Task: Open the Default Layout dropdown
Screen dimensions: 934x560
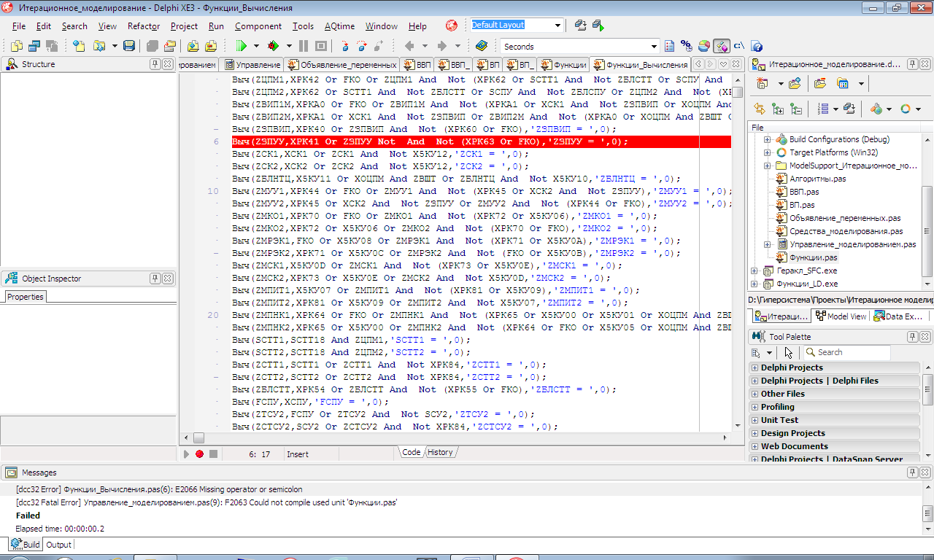Action: tap(558, 26)
